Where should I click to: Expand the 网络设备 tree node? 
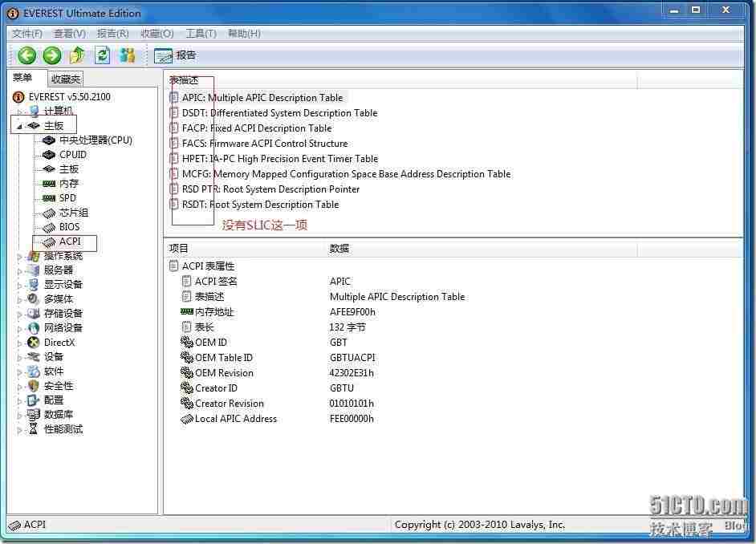(x=18, y=327)
